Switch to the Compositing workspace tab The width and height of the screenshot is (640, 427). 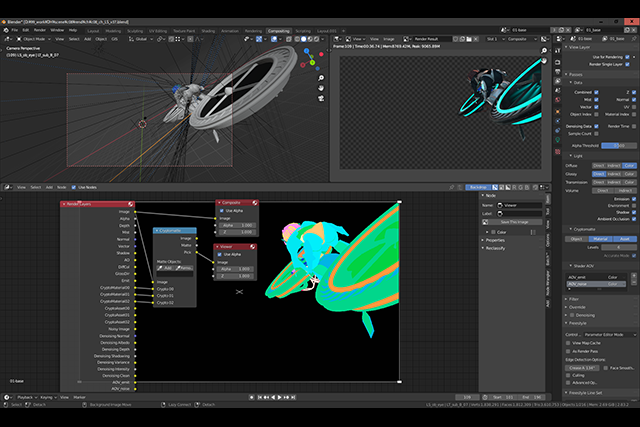279,31
